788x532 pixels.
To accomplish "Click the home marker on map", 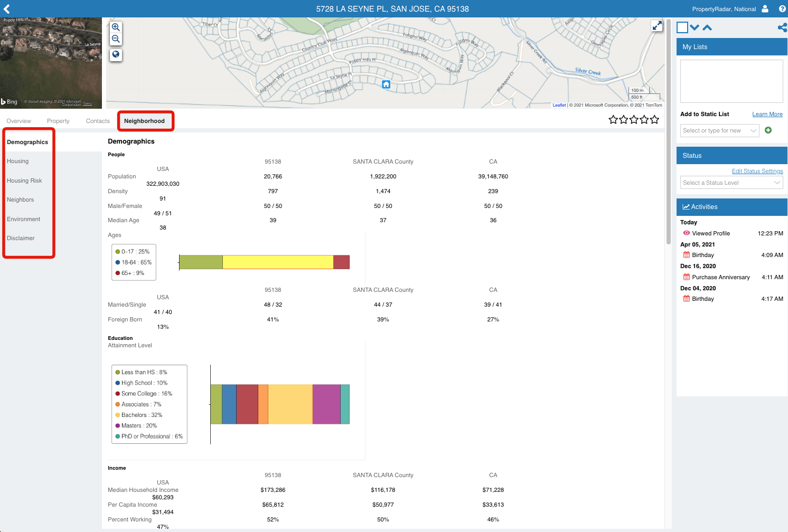I will (x=386, y=84).
